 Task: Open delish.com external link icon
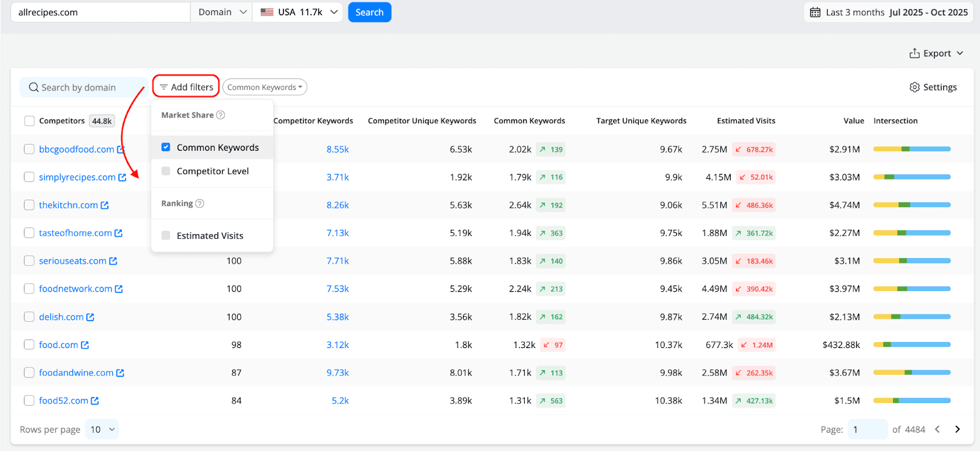pyautogui.click(x=90, y=317)
